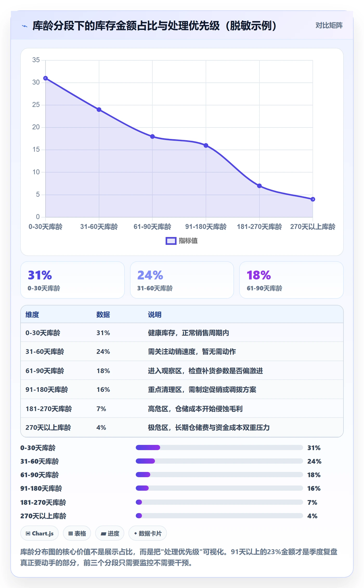Viewport: 364px width, 588px height.
Task: Click the 指标值 legend label
Action: (x=188, y=241)
